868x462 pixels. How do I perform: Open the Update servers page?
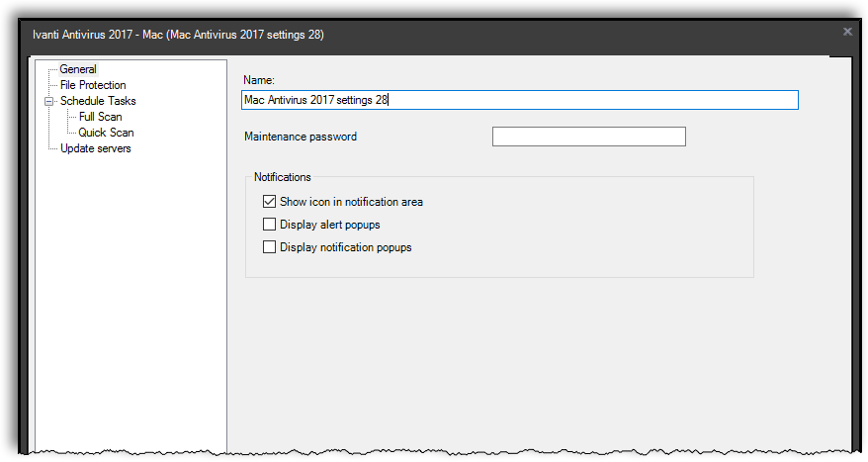point(95,148)
